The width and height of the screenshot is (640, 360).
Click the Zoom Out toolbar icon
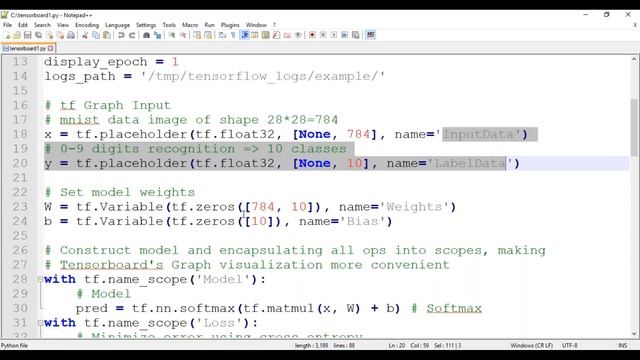(183, 35)
